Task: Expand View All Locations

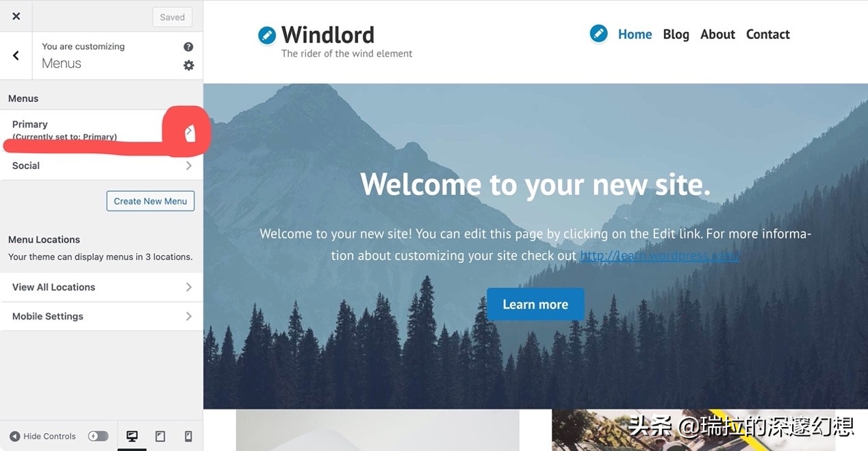Action: coord(101,287)
